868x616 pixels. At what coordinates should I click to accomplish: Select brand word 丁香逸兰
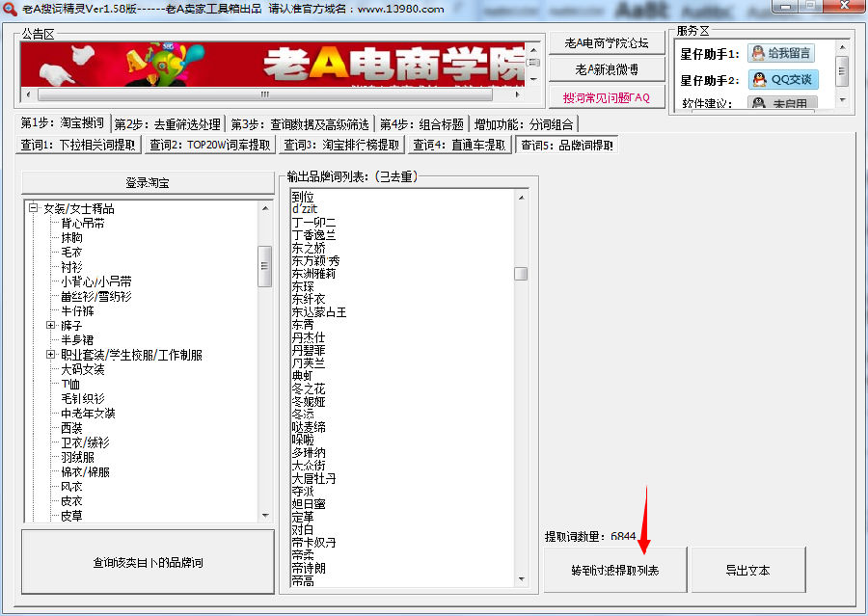313,234
